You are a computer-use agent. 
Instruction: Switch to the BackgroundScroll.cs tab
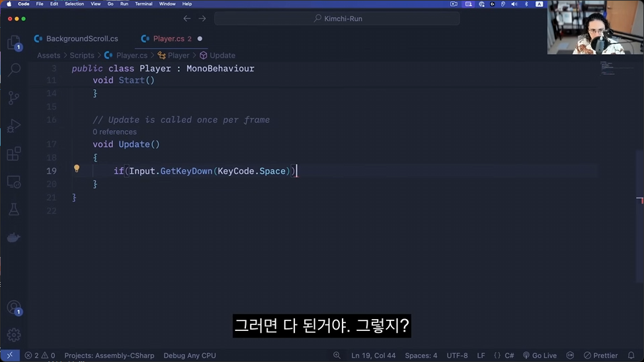tap(77, 38)
